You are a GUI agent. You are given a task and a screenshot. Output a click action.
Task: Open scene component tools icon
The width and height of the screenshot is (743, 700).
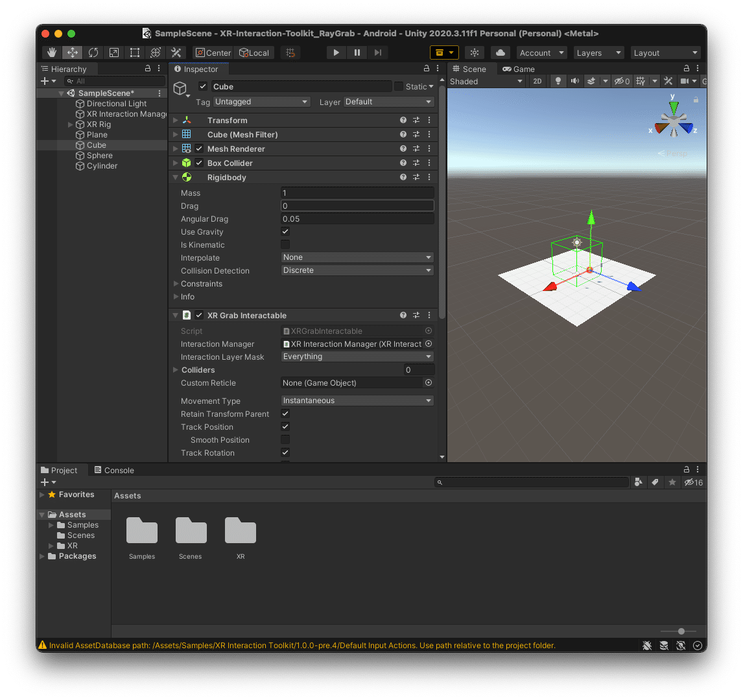tap(668, 82)
